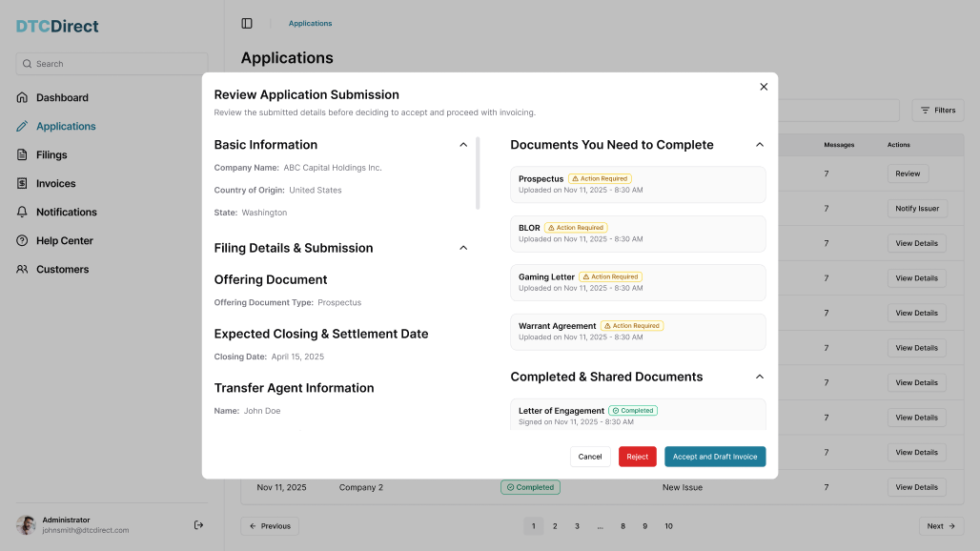Click the red Reject button
This screenshot has width=980, height=551.
point(638,457)
